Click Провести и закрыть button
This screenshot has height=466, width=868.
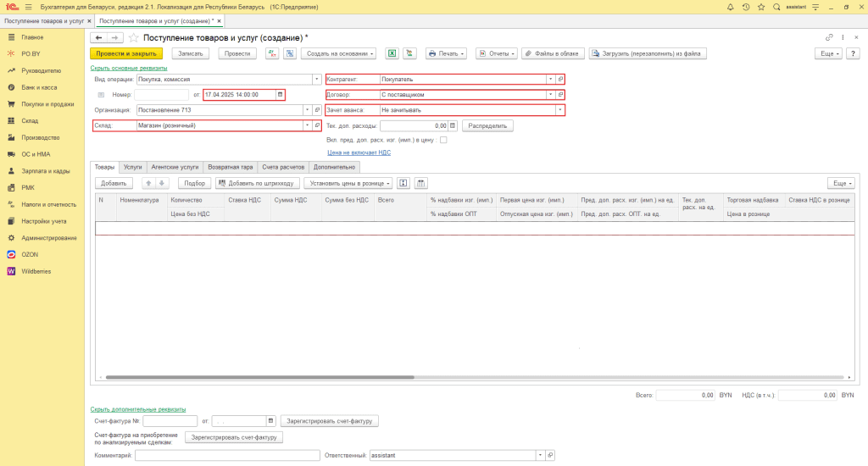tap(126, 53)
